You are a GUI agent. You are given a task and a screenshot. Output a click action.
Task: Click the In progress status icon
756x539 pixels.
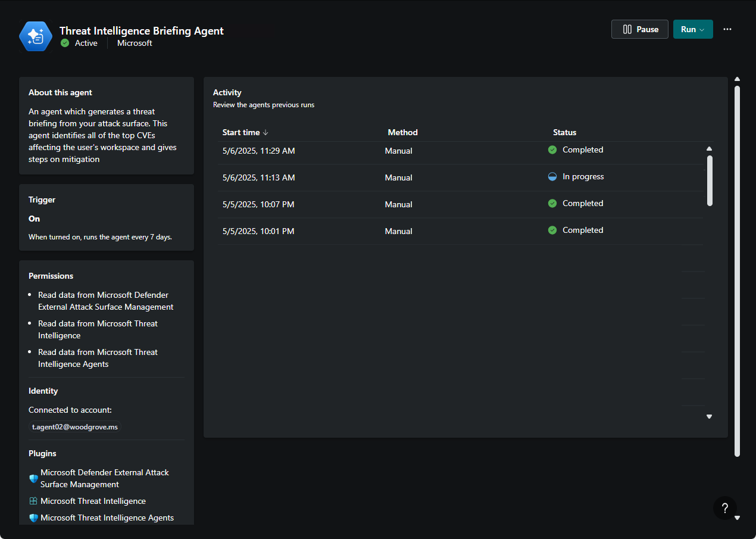[552, 177]
